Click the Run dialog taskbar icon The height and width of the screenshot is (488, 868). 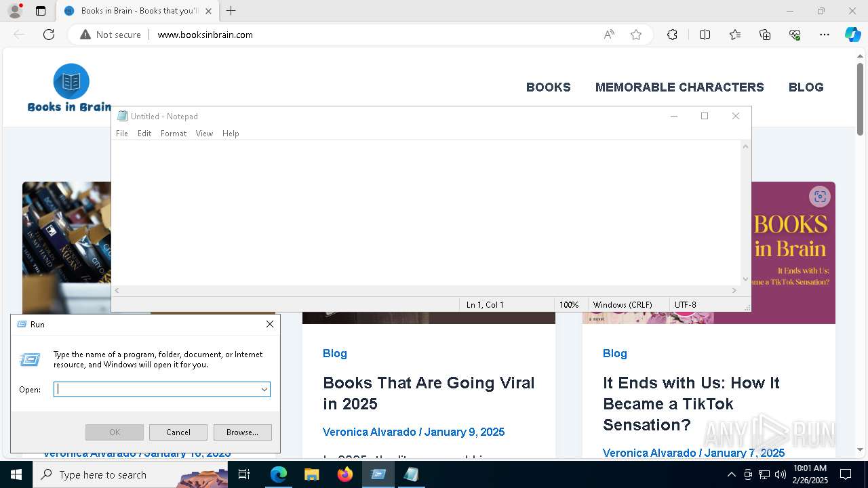tap(378, 474)
